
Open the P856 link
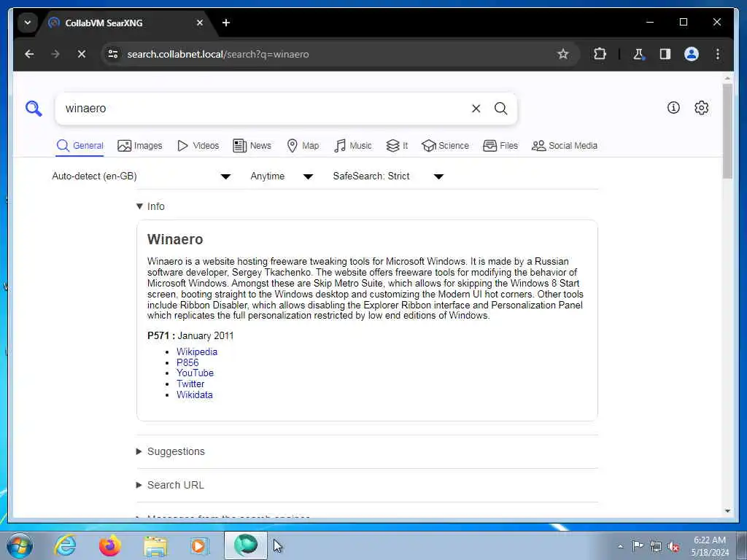(187, 362)
